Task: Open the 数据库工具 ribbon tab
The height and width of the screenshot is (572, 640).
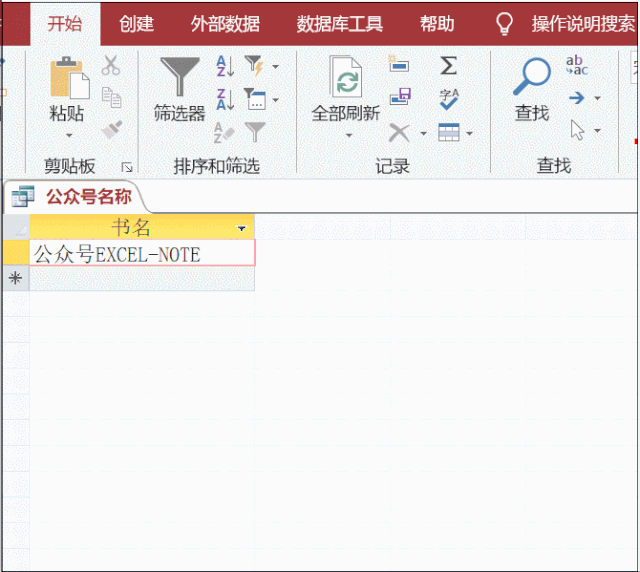Action: (340, 24)
